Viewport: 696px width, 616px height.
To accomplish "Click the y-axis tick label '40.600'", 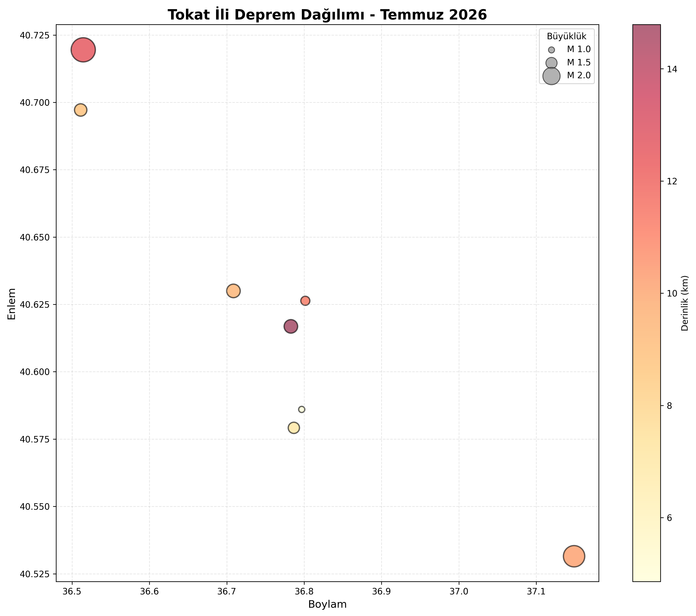I will pos(34,372).
